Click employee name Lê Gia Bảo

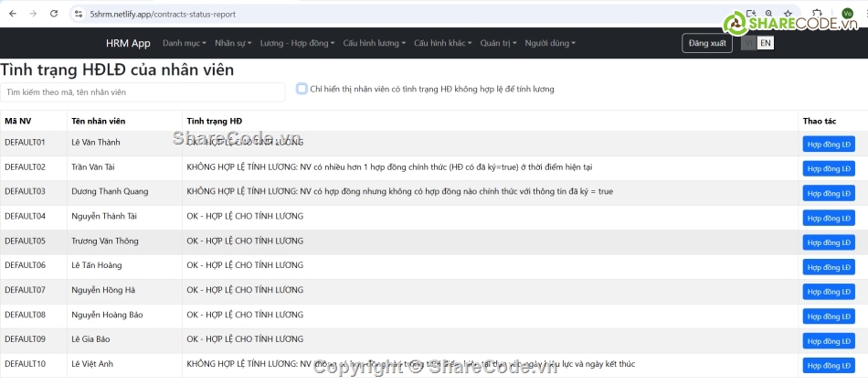pos(92,339)
